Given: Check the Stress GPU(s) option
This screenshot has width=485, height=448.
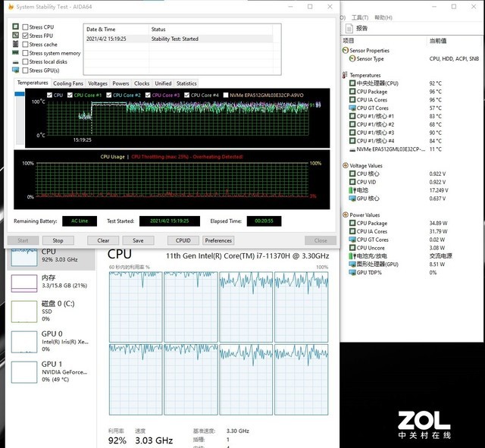Looking at the screenshot, I should pyautogui.click(x=25, y=70).
